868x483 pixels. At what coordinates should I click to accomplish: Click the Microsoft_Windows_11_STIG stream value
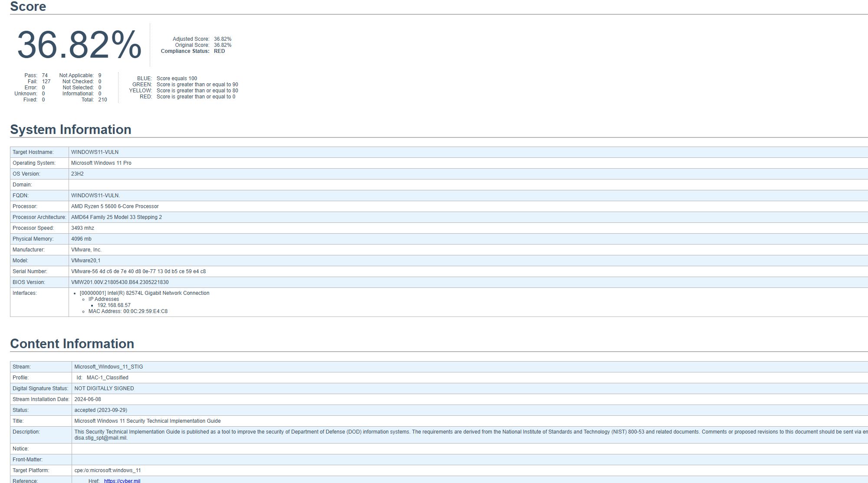click(x=108, y=367)
